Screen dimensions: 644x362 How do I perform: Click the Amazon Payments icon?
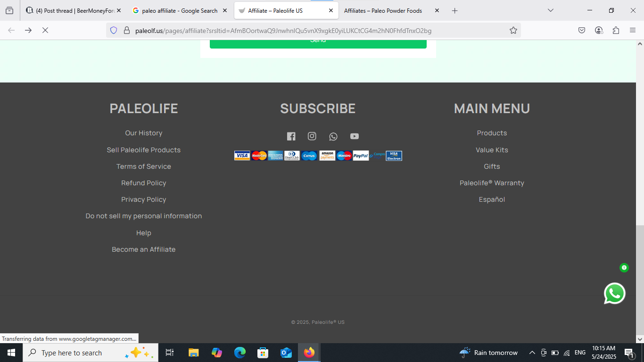[x=327, y=156]
